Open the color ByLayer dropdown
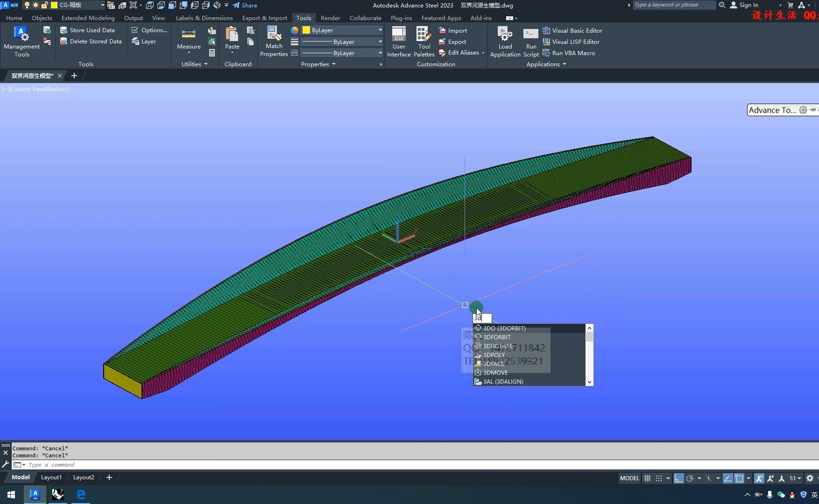 [x=380, y=30]
